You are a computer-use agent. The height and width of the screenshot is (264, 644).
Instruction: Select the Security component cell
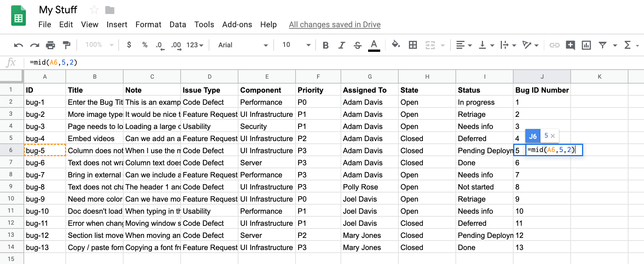coord(267,126)
